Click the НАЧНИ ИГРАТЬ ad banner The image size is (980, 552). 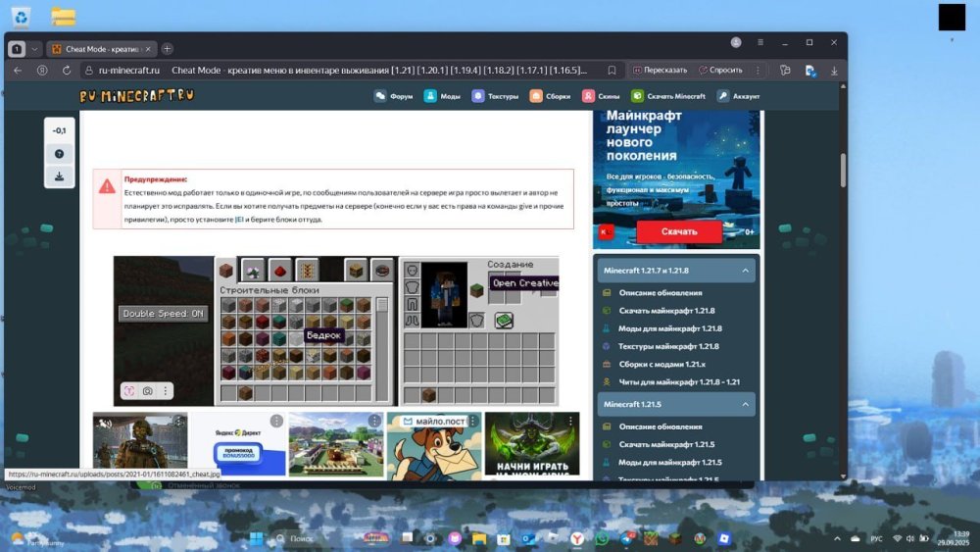(x=532, y=444)
